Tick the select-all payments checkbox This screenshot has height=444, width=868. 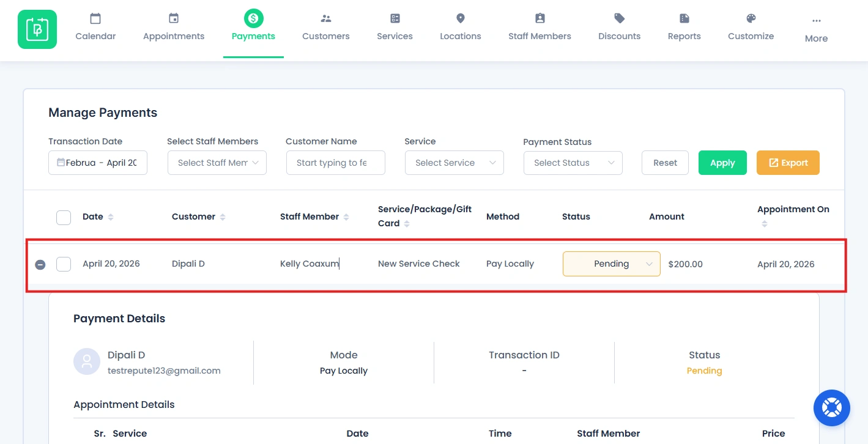[64, 217]
